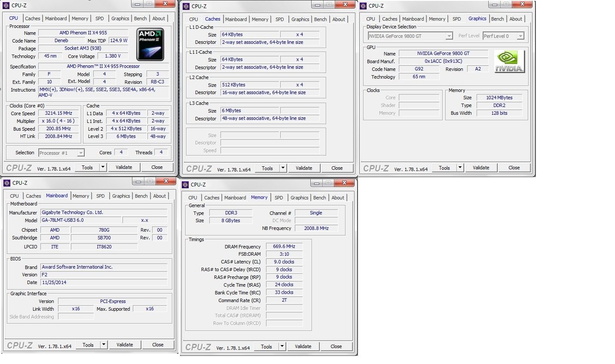The image size is (615, 364).
Task: Click the CPU-Z title icon in the AMD Phenom II X4 955 window
Action: coord(6,5)
